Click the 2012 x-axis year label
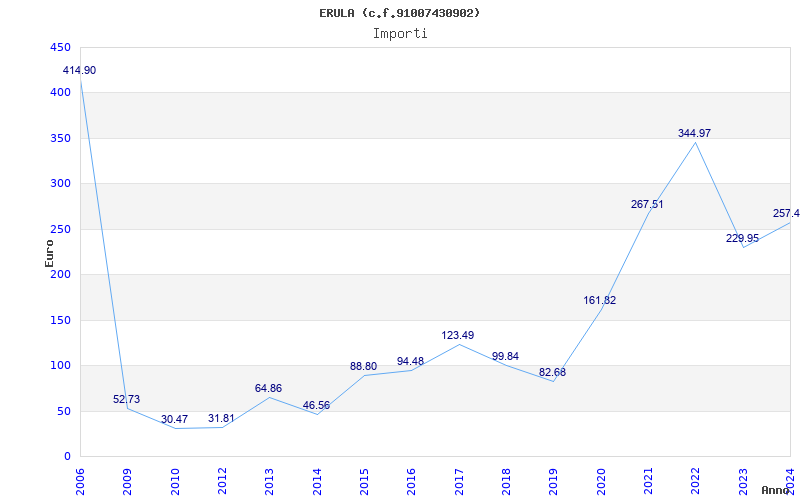This screenshot has width=800, height=500. click(x=222, y=481)
